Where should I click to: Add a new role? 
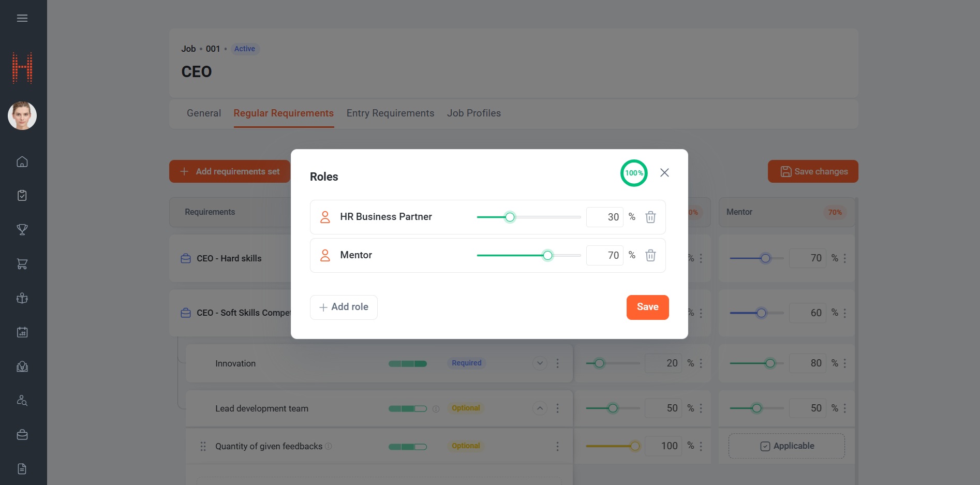344,307
